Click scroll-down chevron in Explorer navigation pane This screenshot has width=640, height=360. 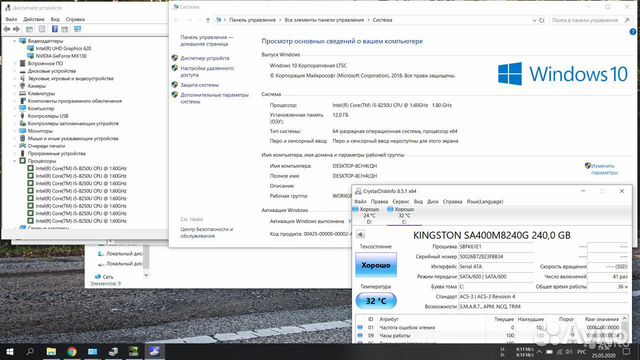146,275
